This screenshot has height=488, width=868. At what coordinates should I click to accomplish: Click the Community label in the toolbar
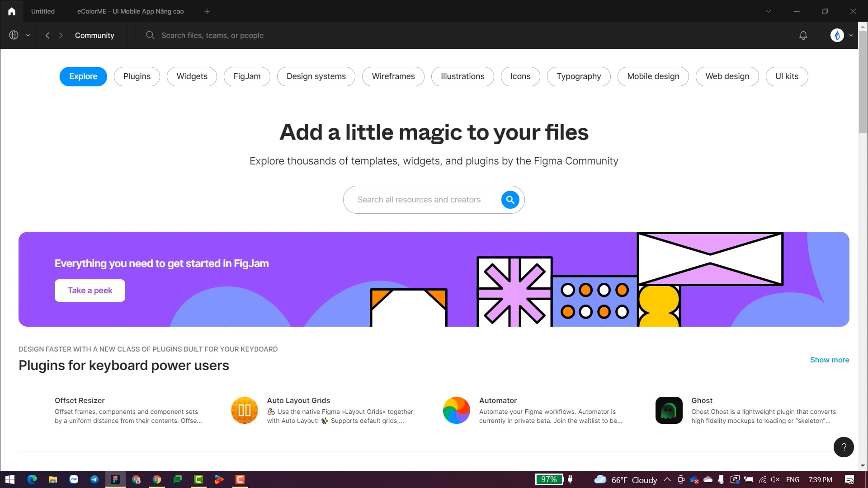click(94, 35)
